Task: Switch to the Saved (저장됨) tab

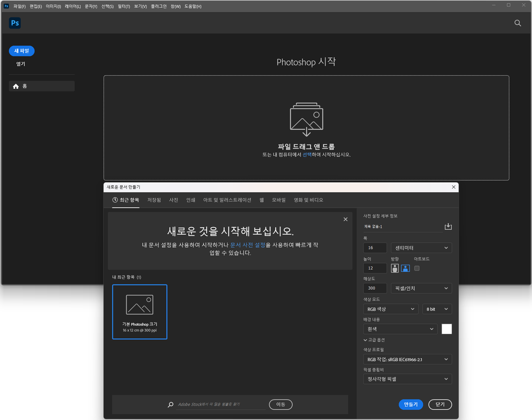Action: (154, 200)
